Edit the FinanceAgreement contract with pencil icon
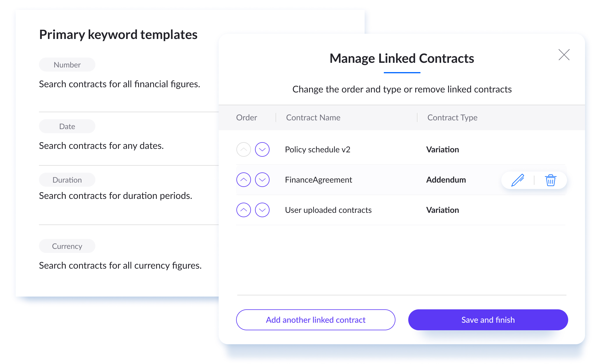The height and width of the screenshot is (364, 599). (x=518, y=180)
